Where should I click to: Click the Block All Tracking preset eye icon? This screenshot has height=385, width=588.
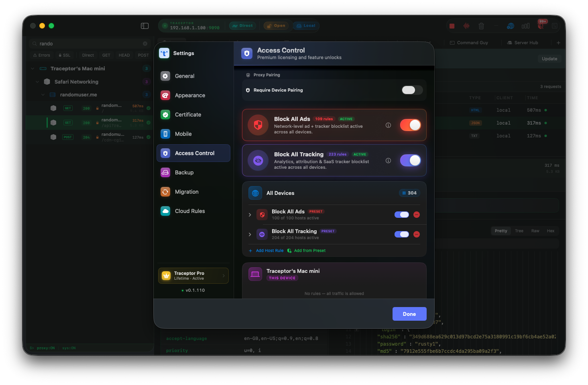(262, 234)
